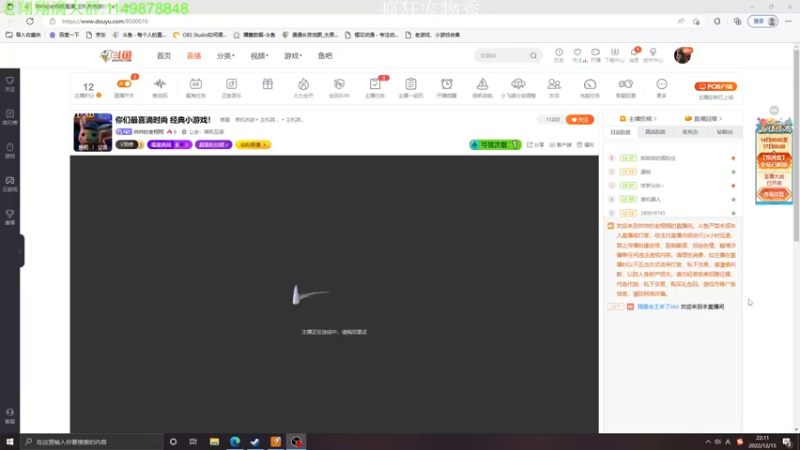Open the 创作中心 lightbulb icon
This screenshot has height=450, width=800.
653,52
